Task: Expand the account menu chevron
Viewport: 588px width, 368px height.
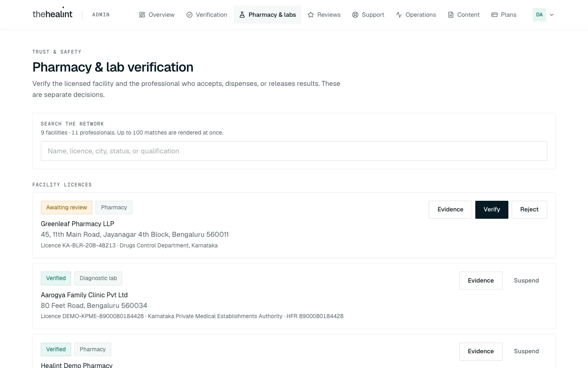Action: pos(552,15)
